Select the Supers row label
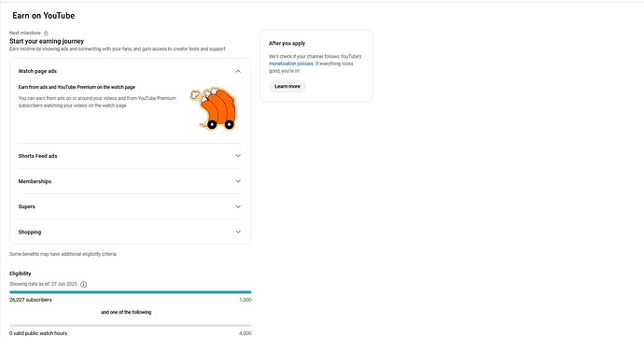The height and width of the screenshot is (337, 644). coord(27,206)
